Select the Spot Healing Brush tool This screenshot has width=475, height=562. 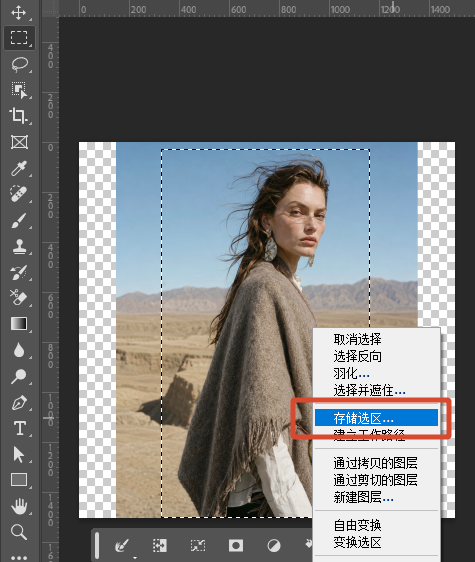coord(19,194)
